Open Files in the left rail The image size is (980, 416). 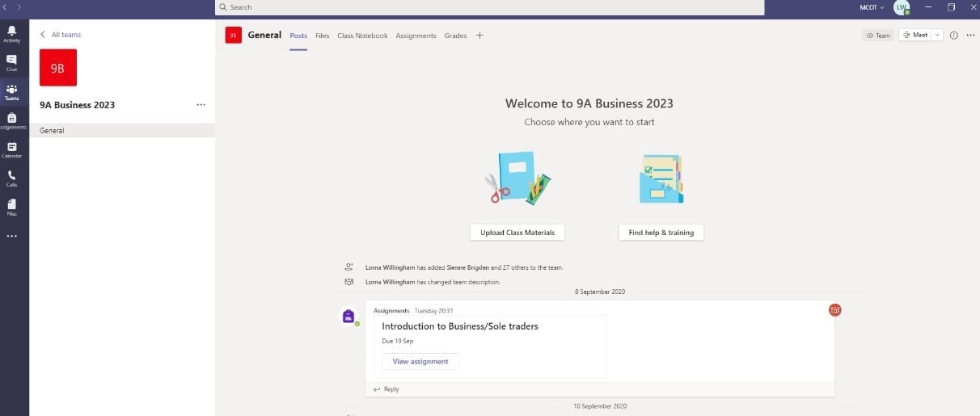click(11, 208)
